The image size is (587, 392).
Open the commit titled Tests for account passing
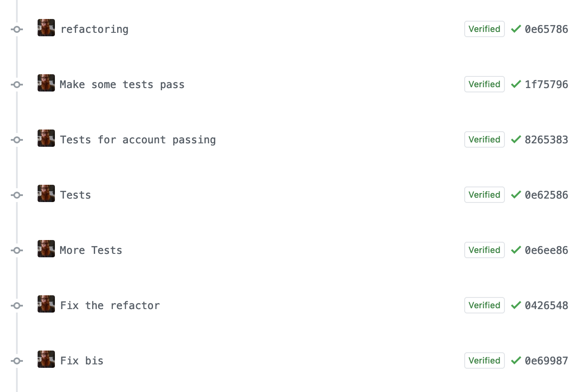click(x=138, y=140)
